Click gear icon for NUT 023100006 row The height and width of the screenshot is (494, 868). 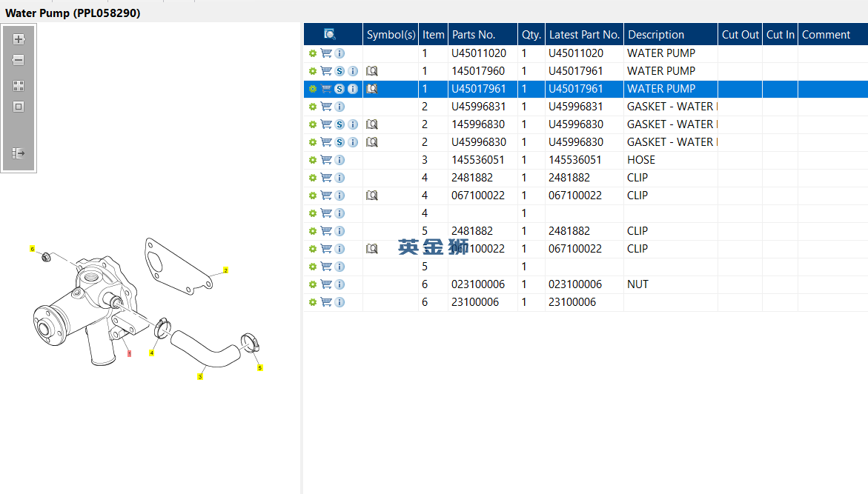[313, 285]
